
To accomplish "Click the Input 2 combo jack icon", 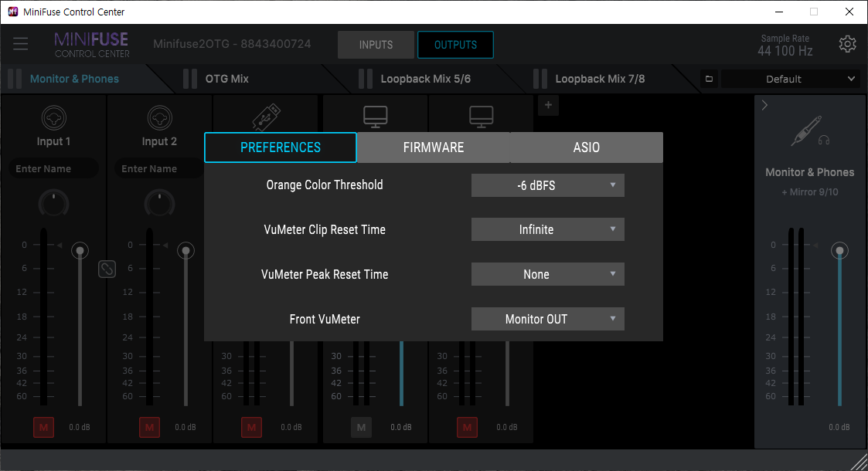I will [159, 117].
